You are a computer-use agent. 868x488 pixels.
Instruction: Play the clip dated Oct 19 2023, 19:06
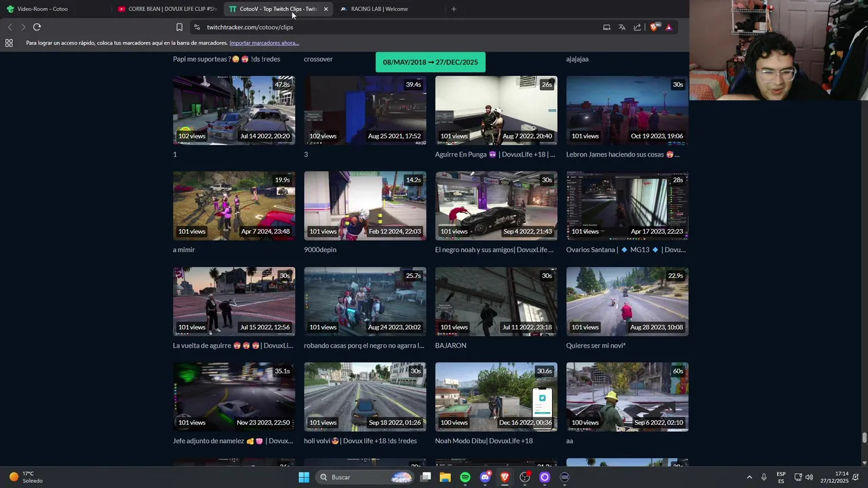tap(627, 110)
